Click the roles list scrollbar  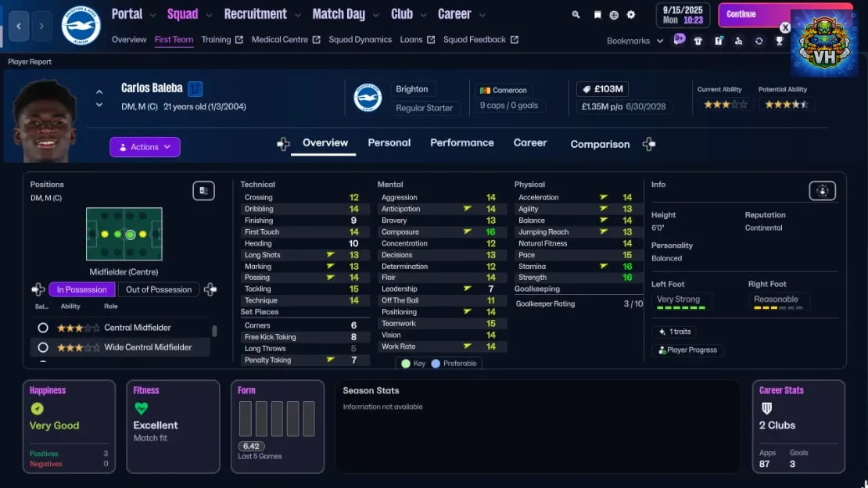(x=214, y=331)
